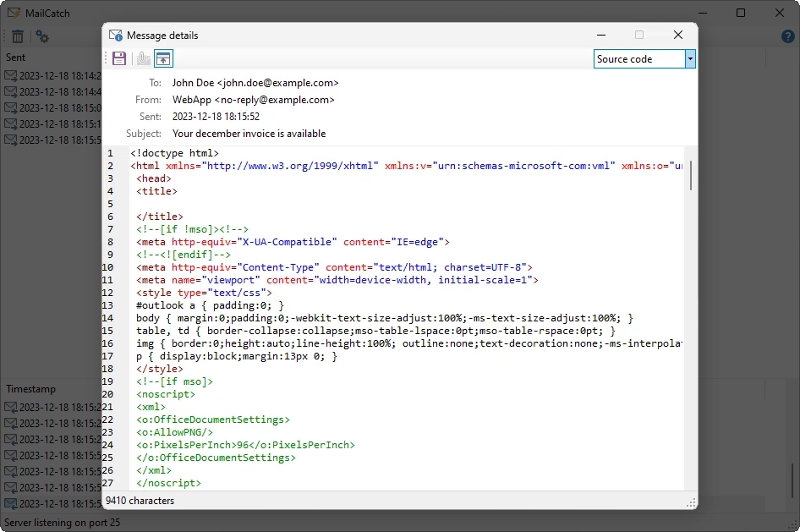Screen dimensions: 800x532
Task: Select the 18:15:5 row in the Sent list
Action: pyautogui.click(x=53, y=140)
